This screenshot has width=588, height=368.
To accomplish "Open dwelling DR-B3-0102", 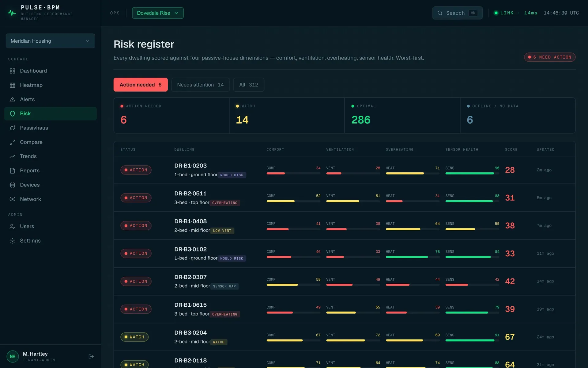I will (x=190, y=249).
